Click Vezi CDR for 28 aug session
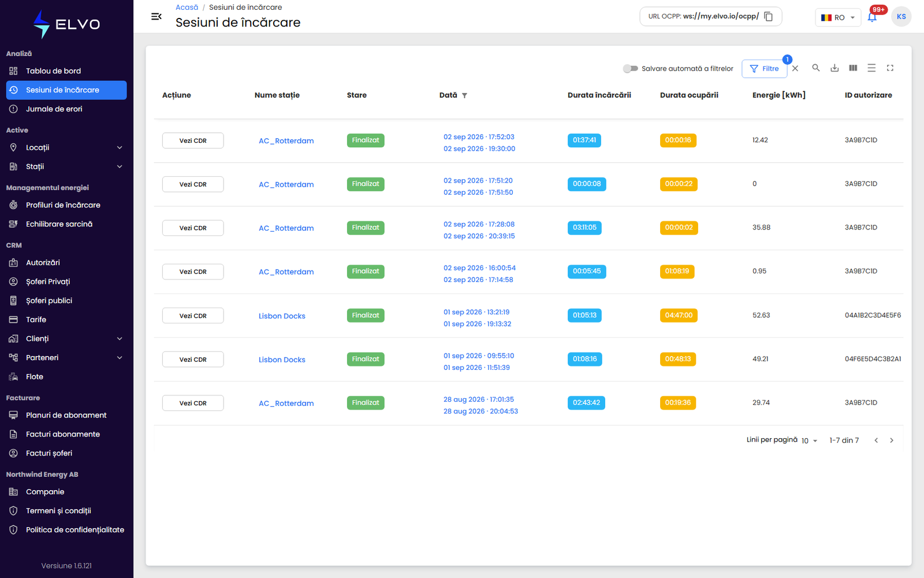The width and height of the screenshot is (924, 578). 193,403
